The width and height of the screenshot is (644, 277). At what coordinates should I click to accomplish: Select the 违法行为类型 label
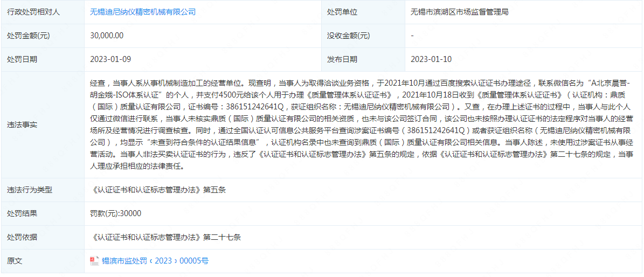pos(30,190)
